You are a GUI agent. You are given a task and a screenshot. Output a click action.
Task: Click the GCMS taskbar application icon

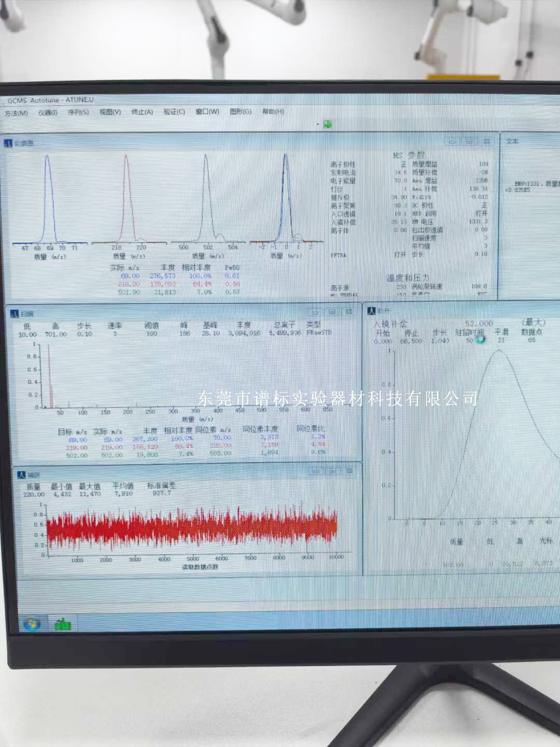point(63,624)
